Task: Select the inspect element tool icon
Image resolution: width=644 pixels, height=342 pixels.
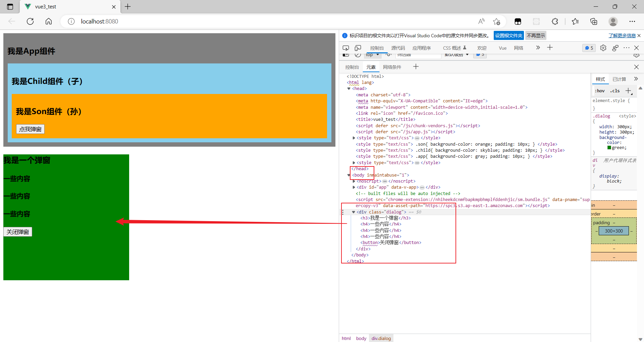Action: click(346, 48)
